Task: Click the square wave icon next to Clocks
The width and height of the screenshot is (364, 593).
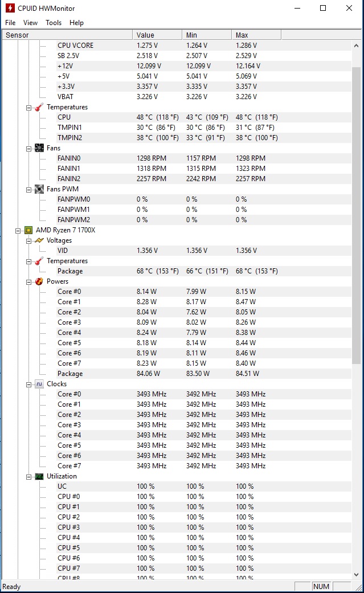Action: (39, 384)
